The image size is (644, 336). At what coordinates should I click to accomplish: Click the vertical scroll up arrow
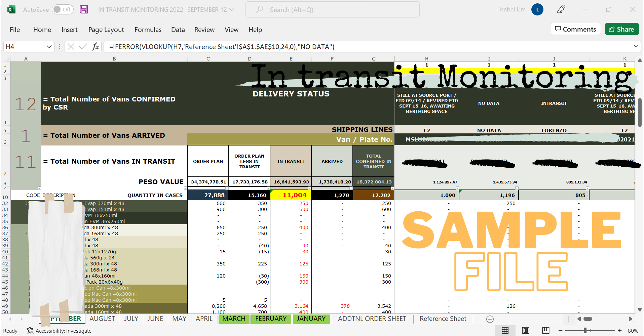(x=640, y=60)
